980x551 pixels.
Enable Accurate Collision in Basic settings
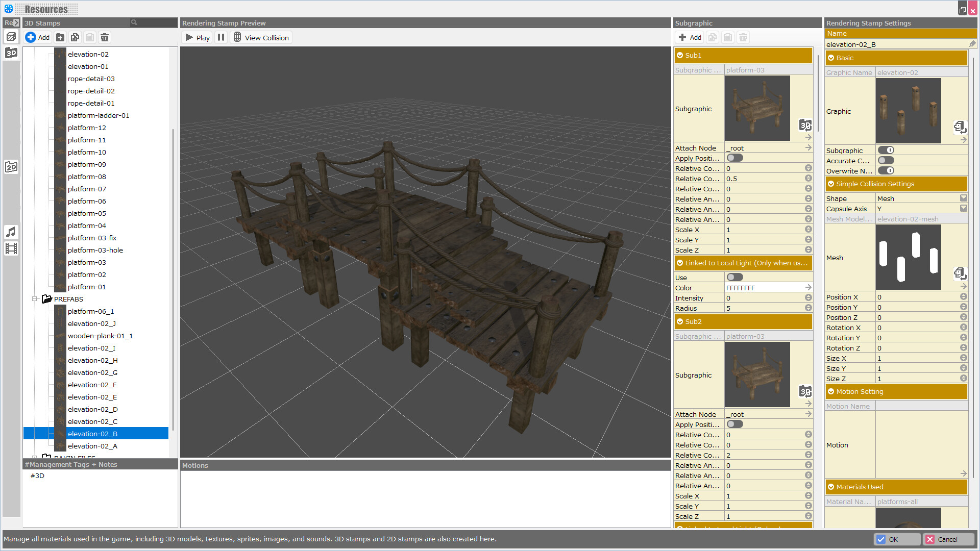(x=886, y=160)
